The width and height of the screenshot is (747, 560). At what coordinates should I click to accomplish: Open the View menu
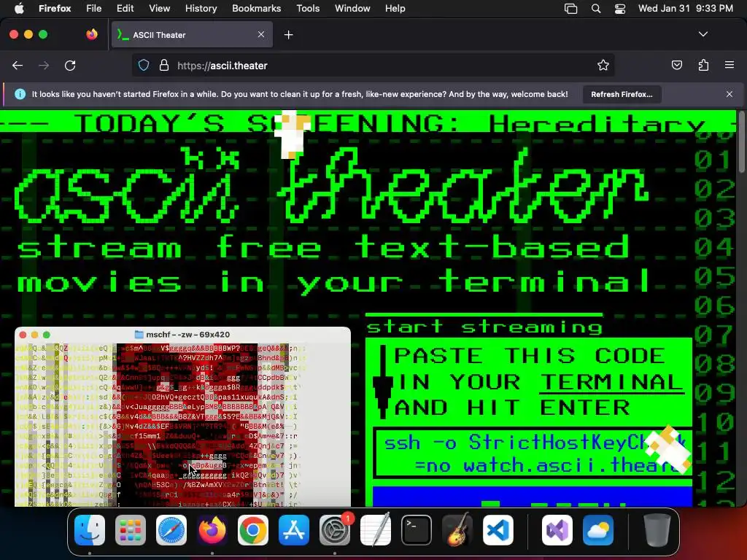tap(159, 9)
